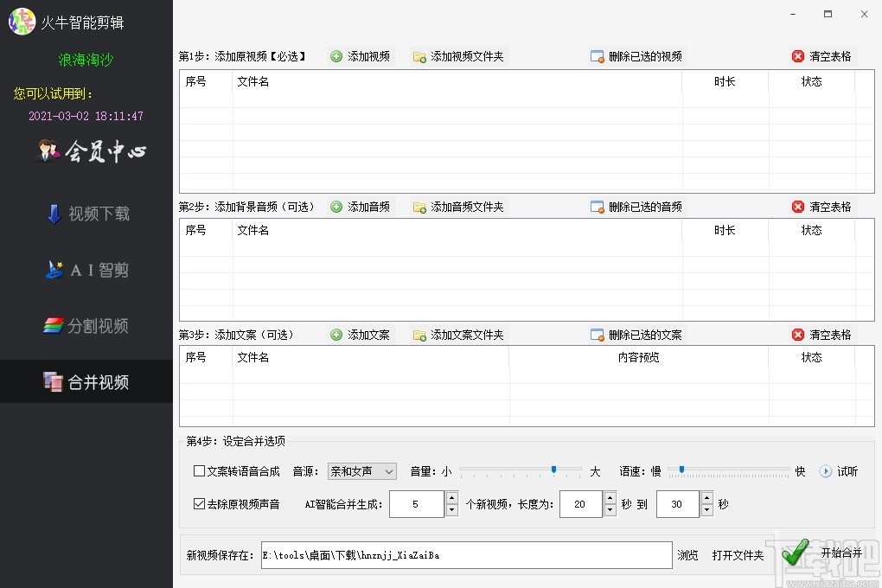Increment the AI generated video count stepper
882x588 pixels.
tap(451, 499)
